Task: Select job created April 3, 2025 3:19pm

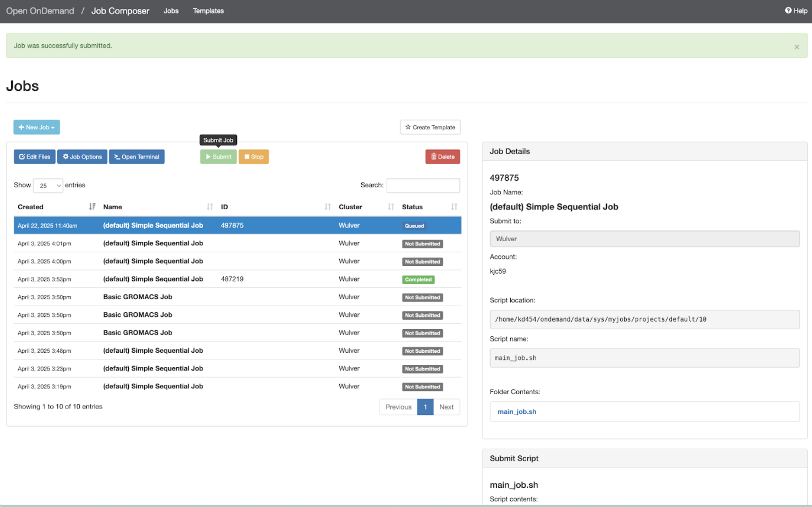Action: (x=237, y=387)
